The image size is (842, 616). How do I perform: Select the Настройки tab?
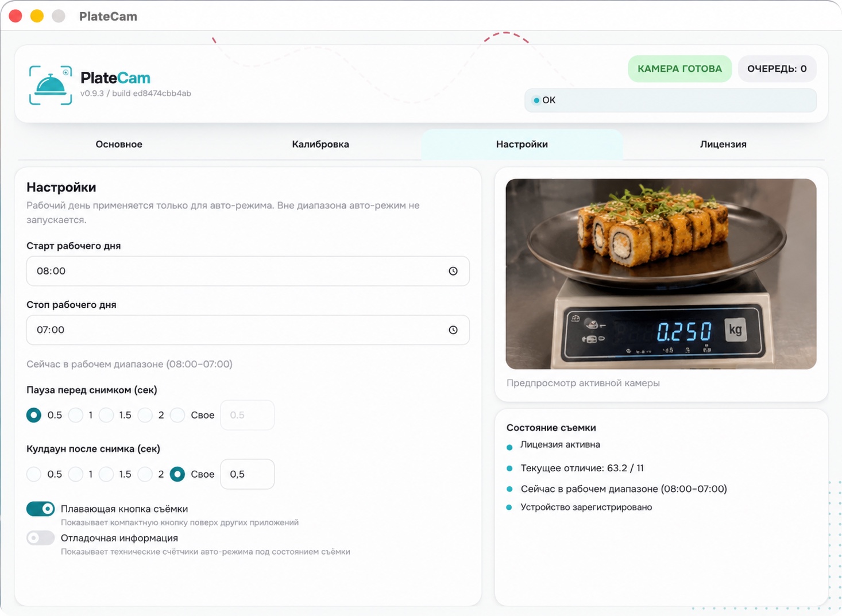pyautogui.click(x=522, y=144)
